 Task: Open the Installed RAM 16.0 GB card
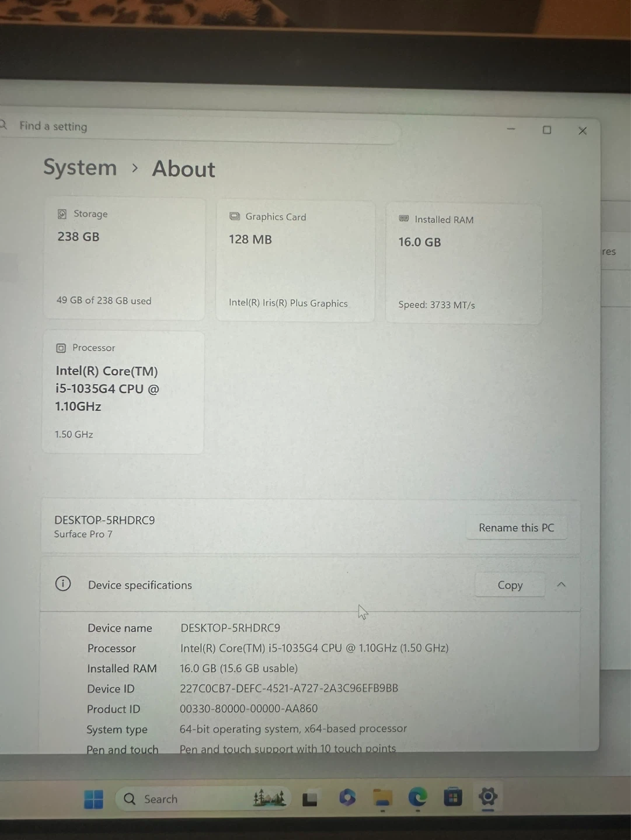point(463,263)
